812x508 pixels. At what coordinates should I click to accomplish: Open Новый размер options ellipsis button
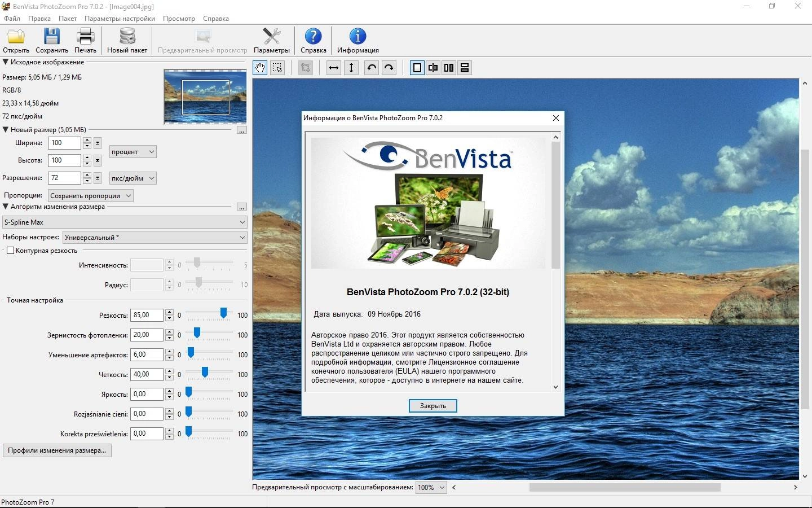(x=242, y=130)
